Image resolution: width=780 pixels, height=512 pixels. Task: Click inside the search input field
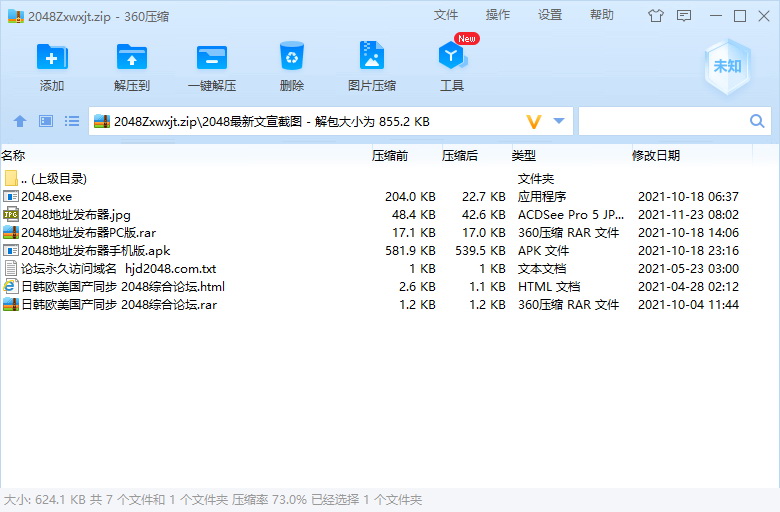[x=662, y=121]
